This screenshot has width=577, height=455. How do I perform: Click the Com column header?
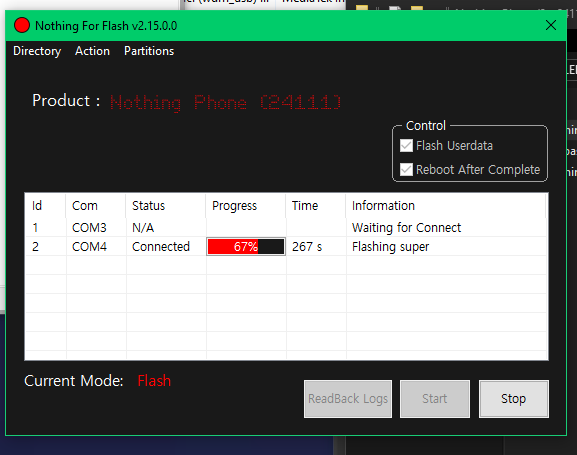96,205
